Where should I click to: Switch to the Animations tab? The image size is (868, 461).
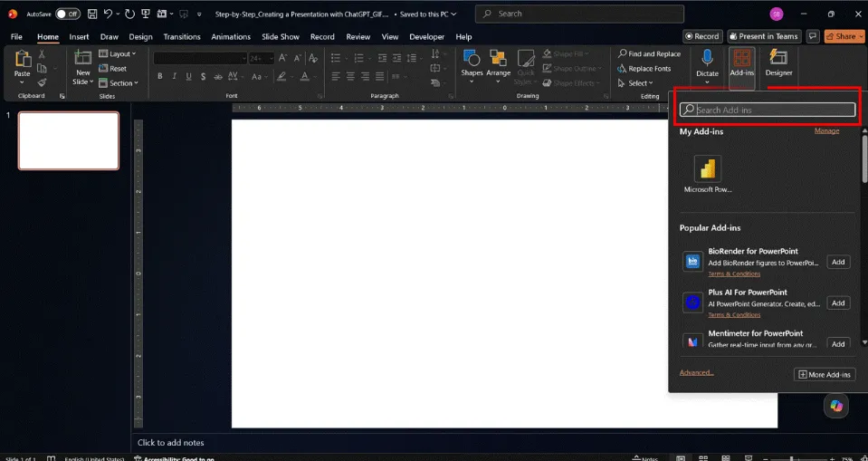pyautogui.click(x=231, y=36)
